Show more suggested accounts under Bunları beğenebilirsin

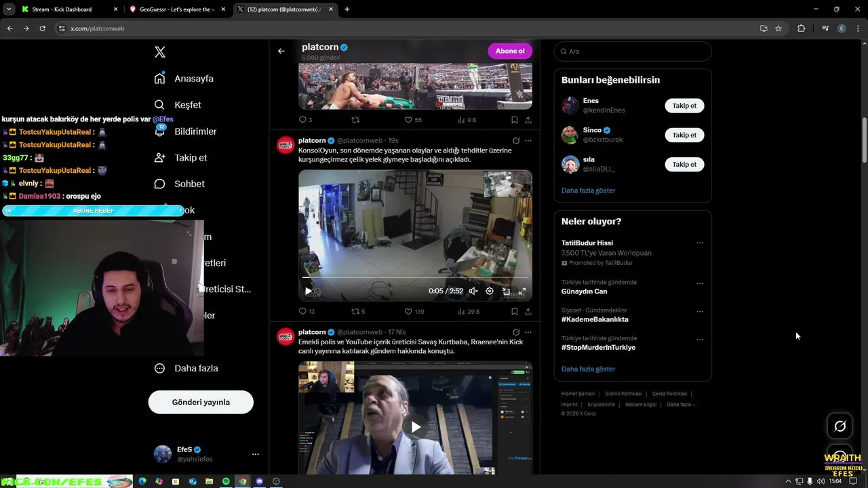[x=588, y=190]
